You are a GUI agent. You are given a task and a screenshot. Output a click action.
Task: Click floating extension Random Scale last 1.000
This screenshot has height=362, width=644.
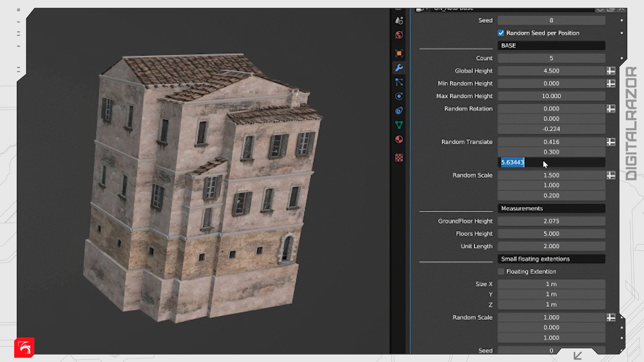551,338
